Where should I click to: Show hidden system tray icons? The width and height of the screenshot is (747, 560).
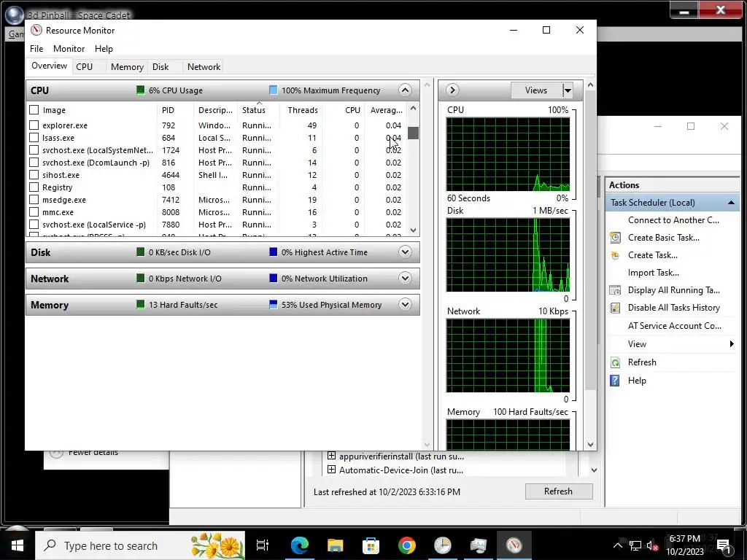[x=617, y=545]
